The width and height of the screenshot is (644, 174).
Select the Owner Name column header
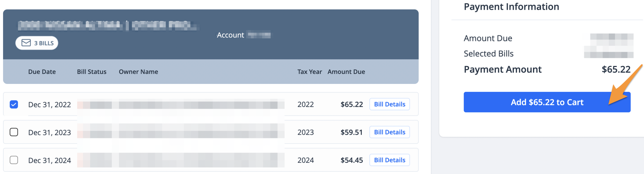139,72
